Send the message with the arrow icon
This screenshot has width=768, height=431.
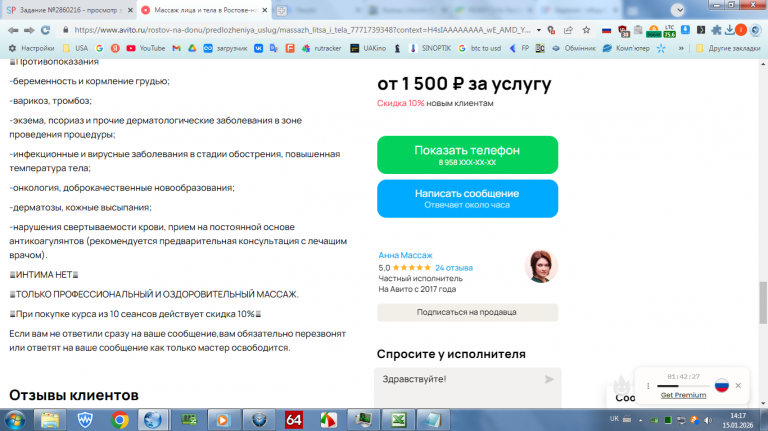coord(550,379)
